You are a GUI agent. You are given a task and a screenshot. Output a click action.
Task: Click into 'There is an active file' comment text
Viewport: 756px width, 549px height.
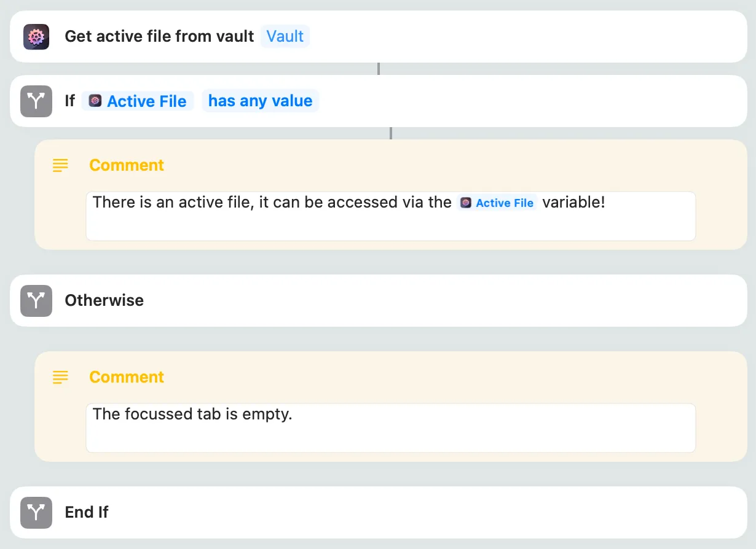(x=270, y=203)
